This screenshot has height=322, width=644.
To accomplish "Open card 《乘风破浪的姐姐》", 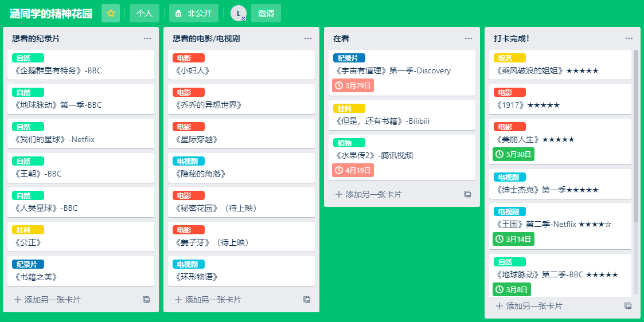I will (x=560, y=65).
